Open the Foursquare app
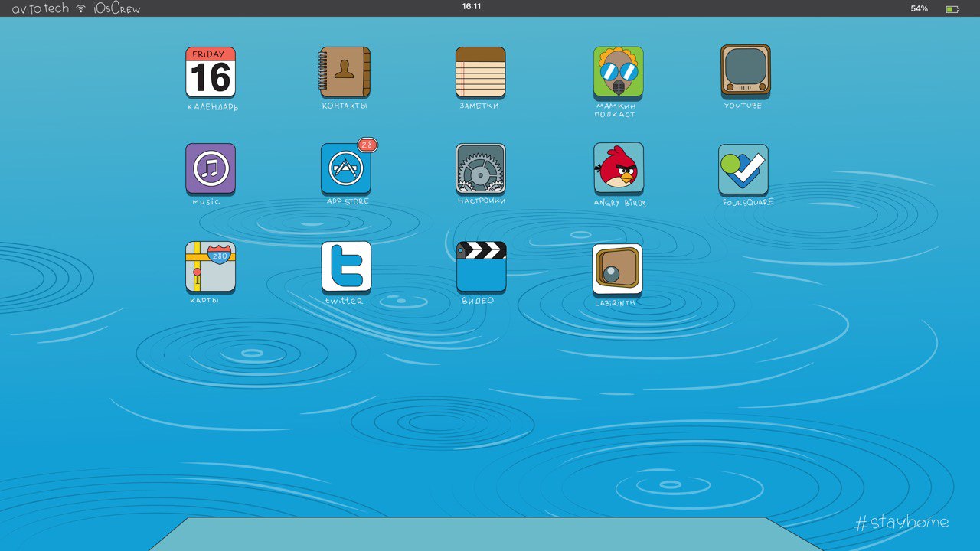The width and height of the screenshot is (980, 551). [x=743, y=170]
